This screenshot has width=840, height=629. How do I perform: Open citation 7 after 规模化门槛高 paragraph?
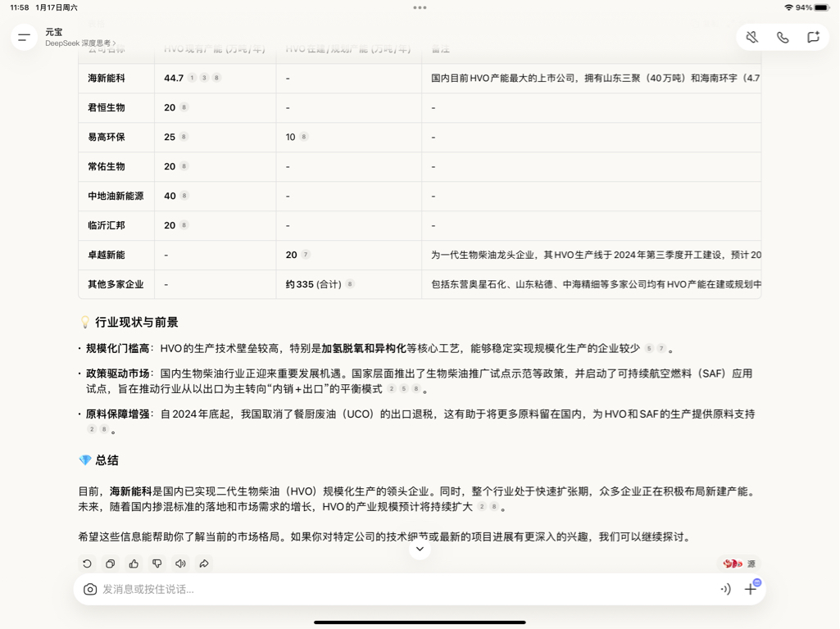tap(661, 349)
